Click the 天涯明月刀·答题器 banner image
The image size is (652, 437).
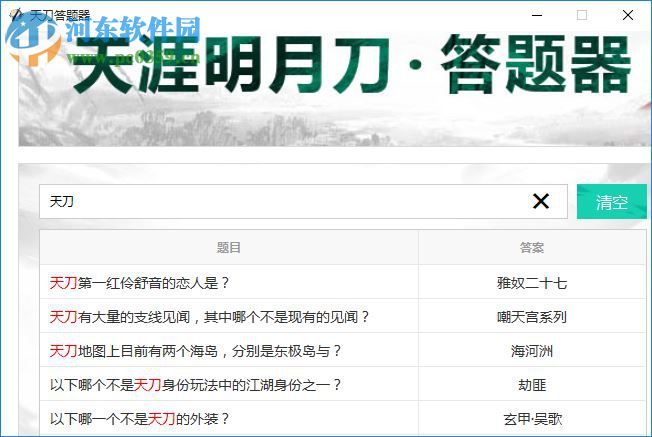coord(335,88)
